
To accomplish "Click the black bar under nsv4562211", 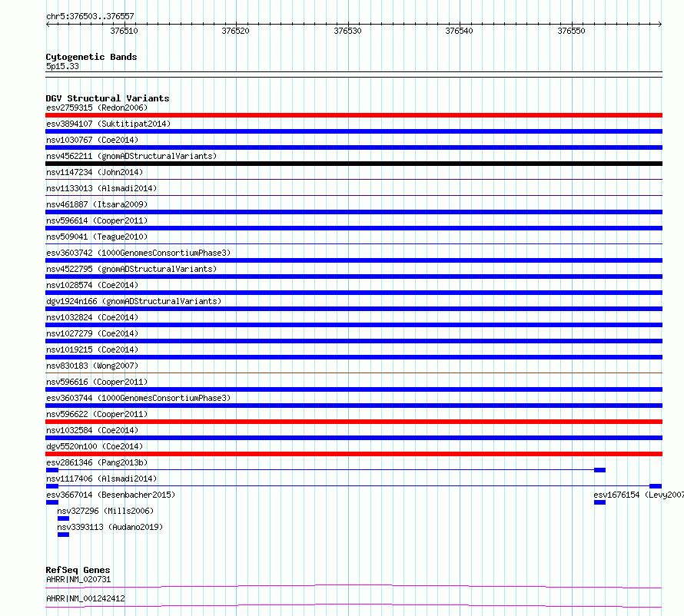I will 354,164.
